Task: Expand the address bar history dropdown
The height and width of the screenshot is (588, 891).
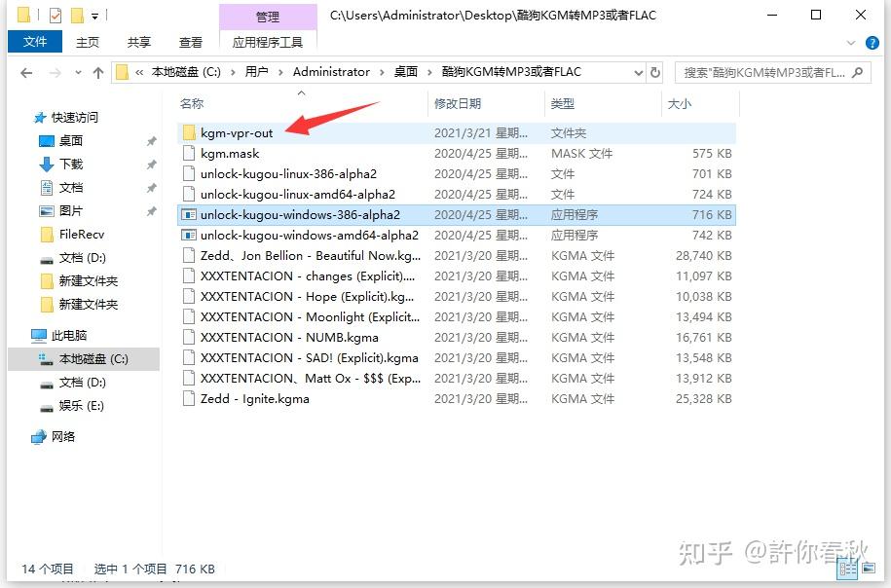Action: 638,71
